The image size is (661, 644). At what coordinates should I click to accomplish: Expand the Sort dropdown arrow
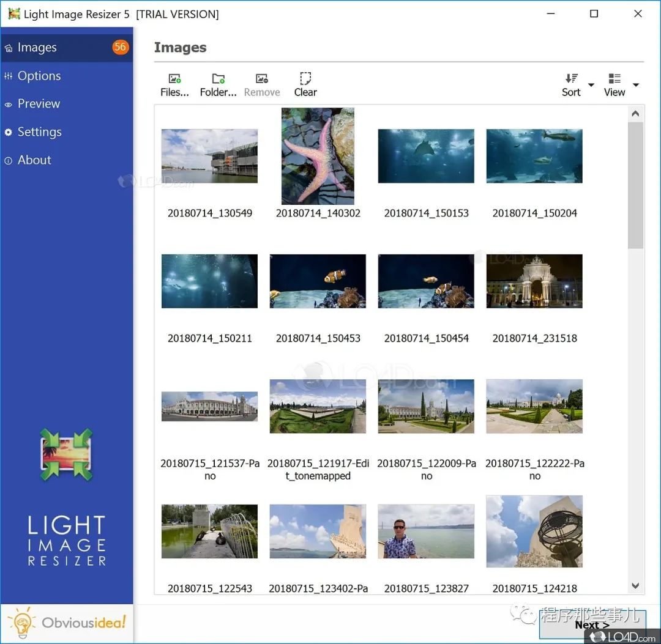[591, 85]
